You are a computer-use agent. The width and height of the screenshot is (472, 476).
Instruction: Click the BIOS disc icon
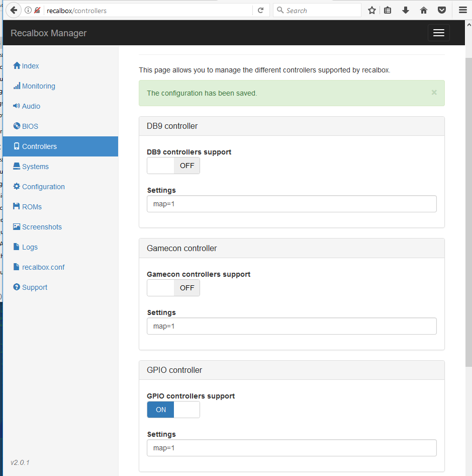(17, 126)
